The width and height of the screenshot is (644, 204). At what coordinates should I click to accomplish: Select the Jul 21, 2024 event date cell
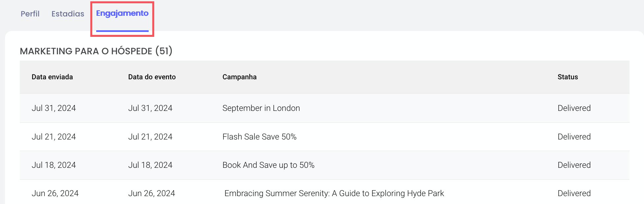(x=150, y=137)
